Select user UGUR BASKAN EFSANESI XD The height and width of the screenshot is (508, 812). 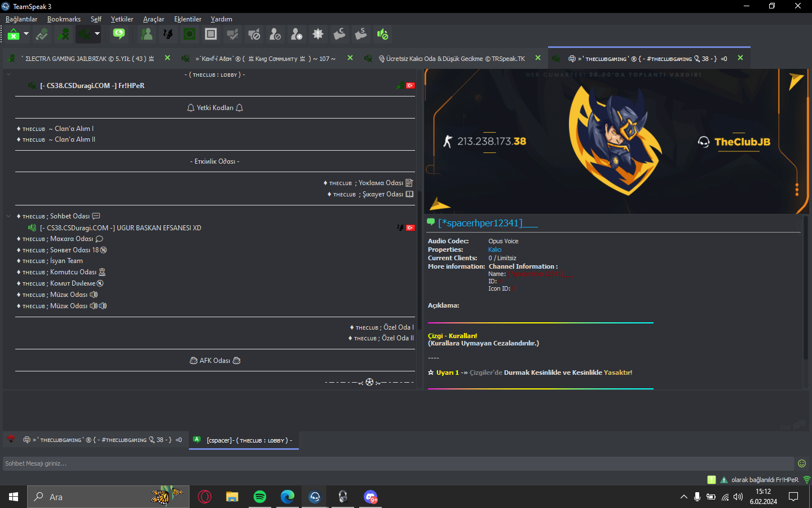click(x=121, y=228)
